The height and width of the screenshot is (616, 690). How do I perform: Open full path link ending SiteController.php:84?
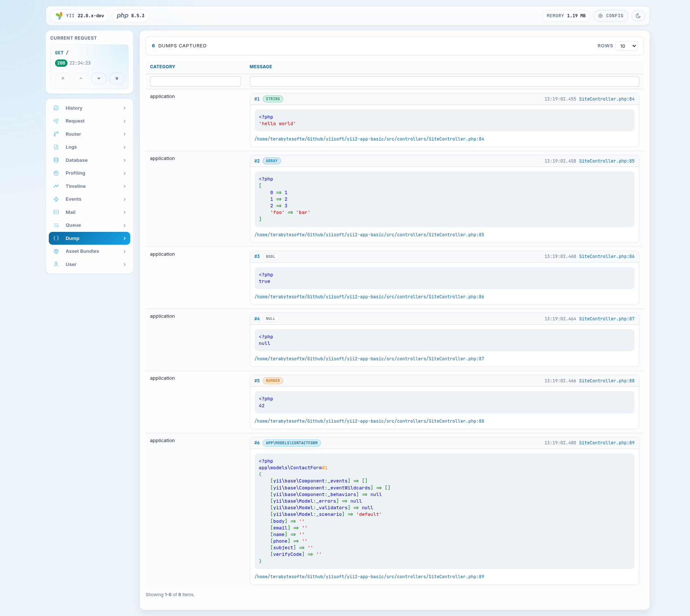[369, 139]
